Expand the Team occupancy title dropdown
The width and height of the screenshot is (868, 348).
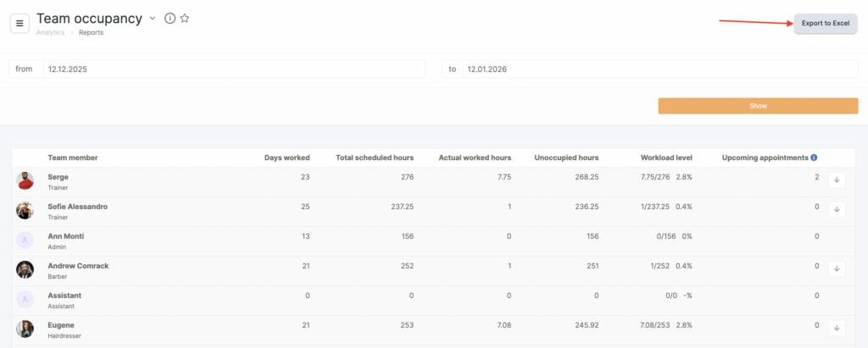153,18
